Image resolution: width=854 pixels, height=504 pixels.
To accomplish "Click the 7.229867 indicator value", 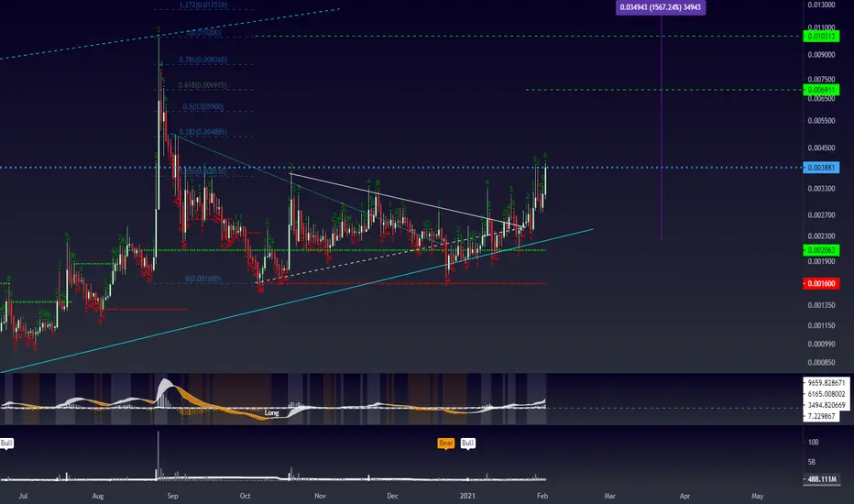I will click(822, 416).
